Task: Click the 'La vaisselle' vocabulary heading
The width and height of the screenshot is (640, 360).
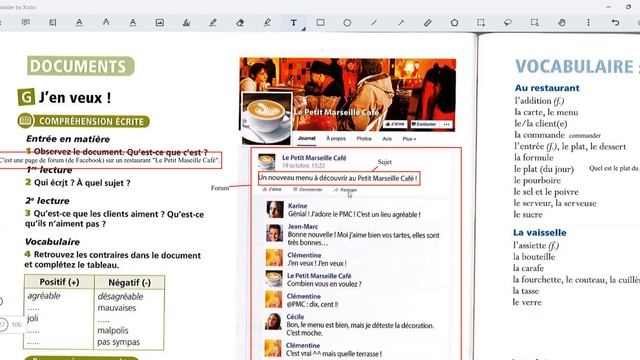Action: tap(540, 233)
